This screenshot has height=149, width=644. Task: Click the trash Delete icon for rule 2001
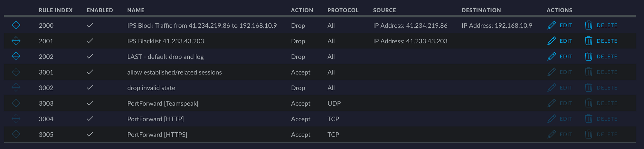tap(589, 41)
